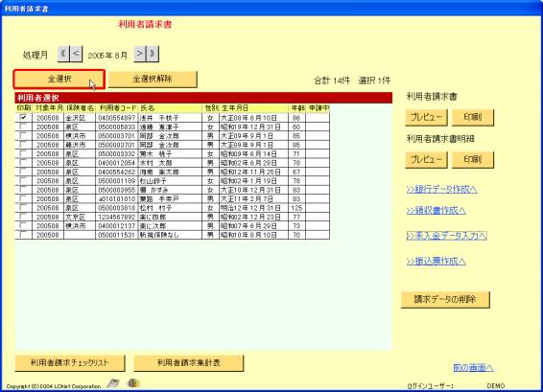Image resolution: width=543 pixels, height=392 pixels.
Task: Tick print checkbox for user 1234567892
Action: coord(23,217)
